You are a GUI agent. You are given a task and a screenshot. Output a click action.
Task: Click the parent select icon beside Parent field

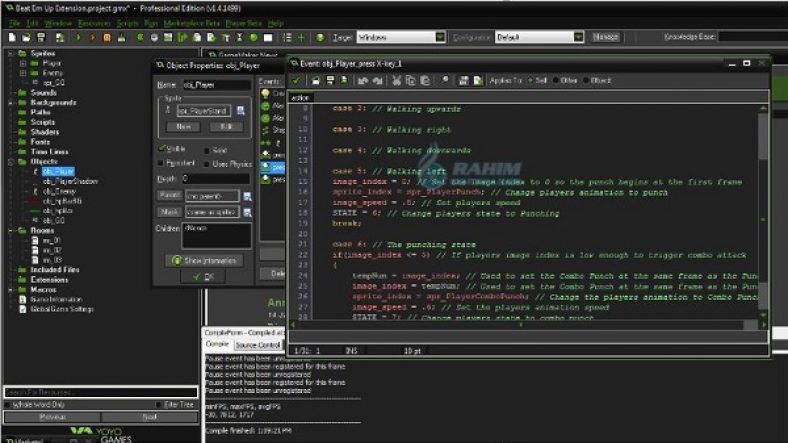[x=247, y=195]
